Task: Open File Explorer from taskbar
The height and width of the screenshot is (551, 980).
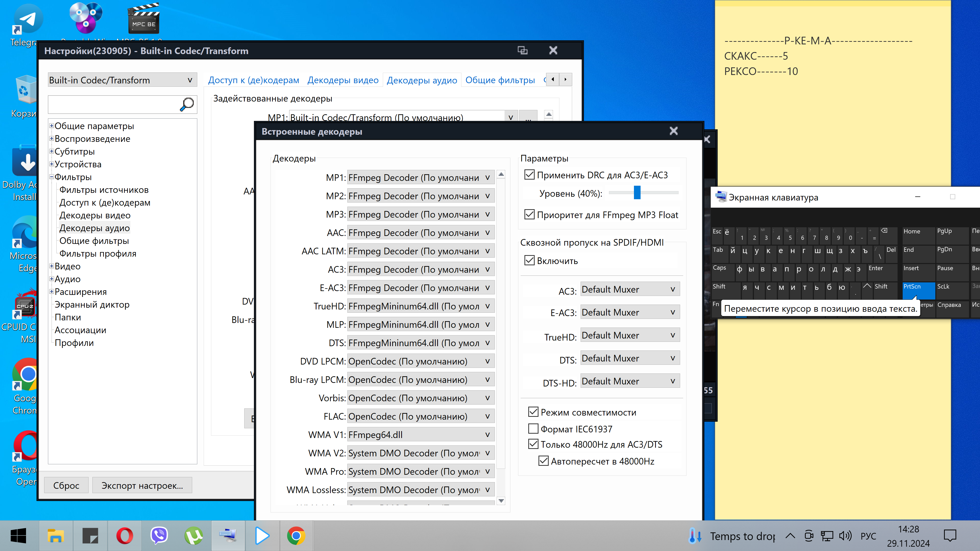Action: (56, 536)
